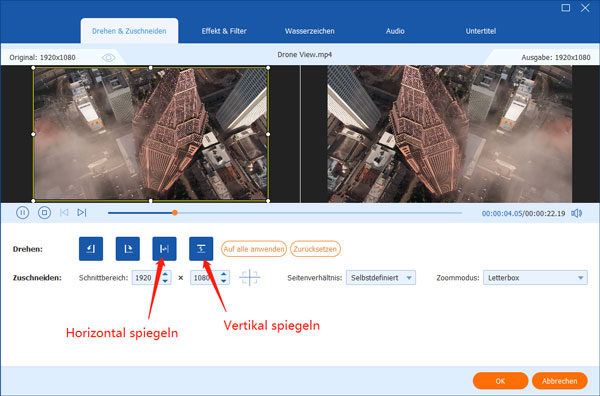The image size is (600, 396).
Task: Rotate video right 90 degrees
Action: (127, 249)
